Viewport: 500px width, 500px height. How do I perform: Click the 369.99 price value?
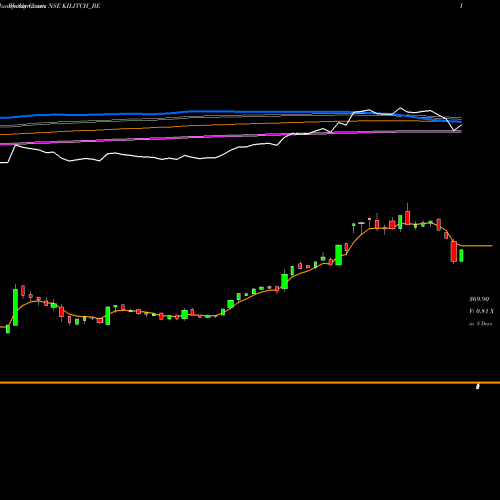[479, 299]
